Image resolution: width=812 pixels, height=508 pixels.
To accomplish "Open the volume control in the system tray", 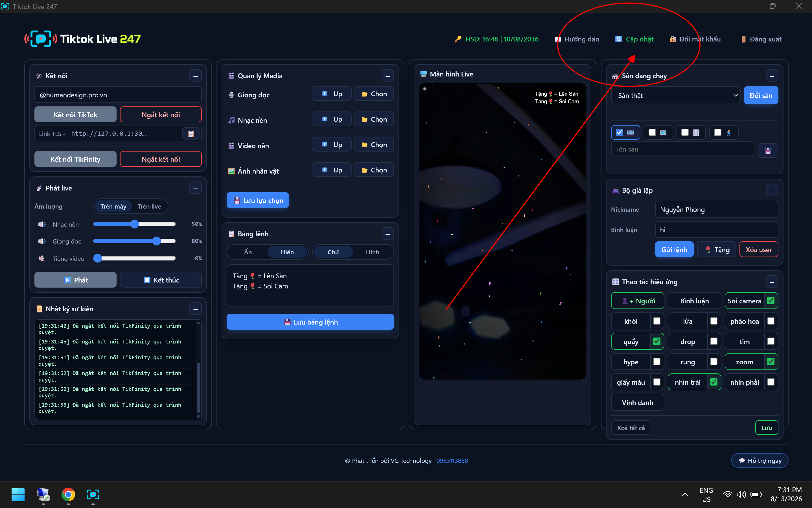I will pyautogui.click(x=741, y=494).
